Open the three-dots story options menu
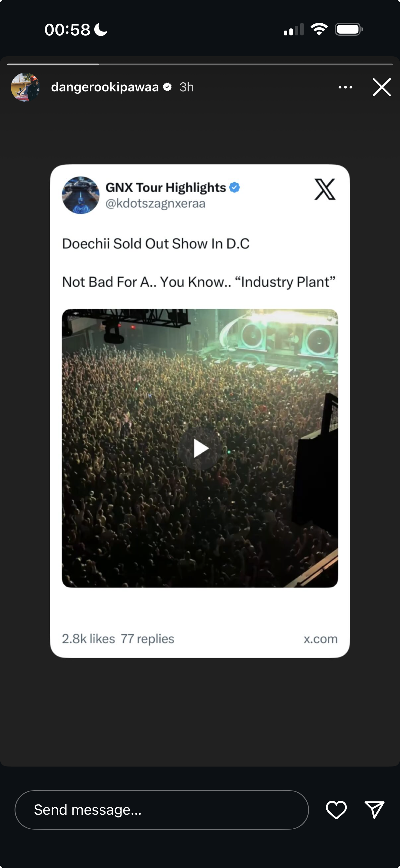The height and width of the screenshot is (868, 400). pos(345,87)
